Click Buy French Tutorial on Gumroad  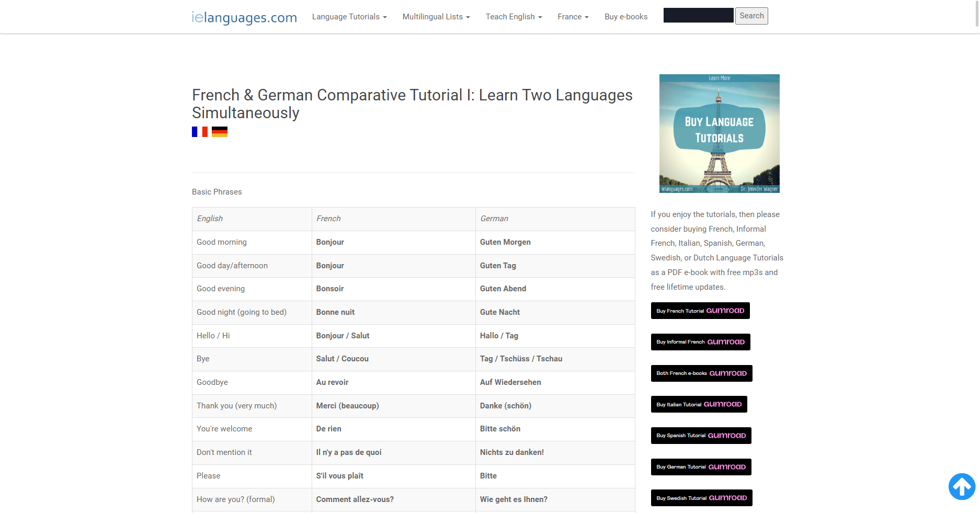pos(700,310)
